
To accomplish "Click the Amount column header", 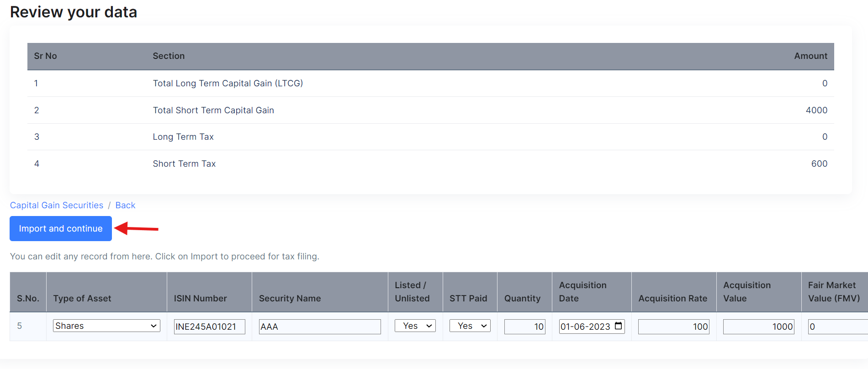I will pos(810,56).
